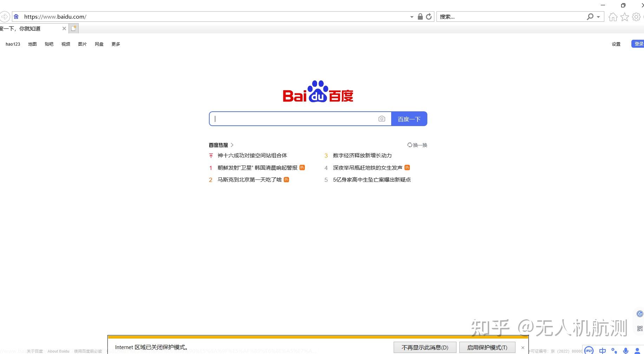Open the 网盘 link in top navigation
644x354 pixels.
(x=99, y=44)
